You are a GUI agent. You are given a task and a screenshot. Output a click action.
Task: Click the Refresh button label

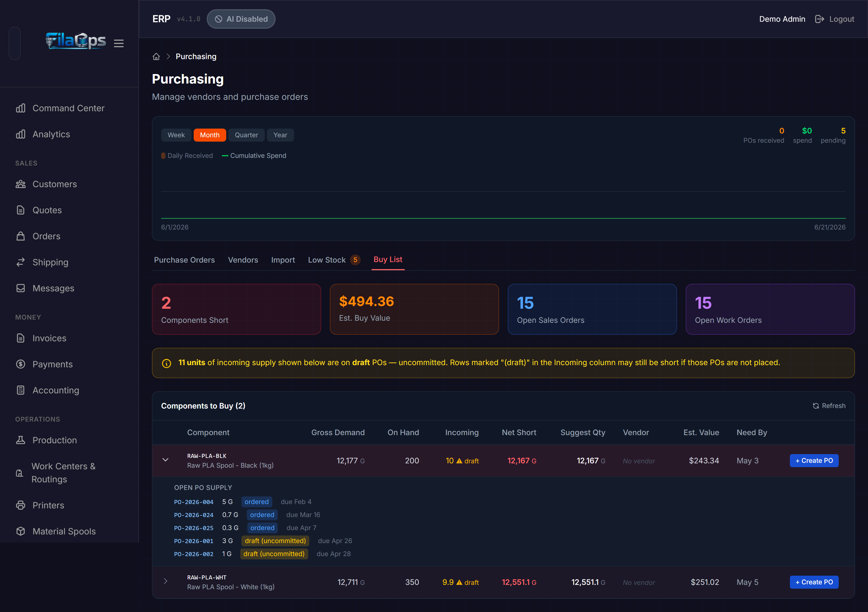click(834, 406)
